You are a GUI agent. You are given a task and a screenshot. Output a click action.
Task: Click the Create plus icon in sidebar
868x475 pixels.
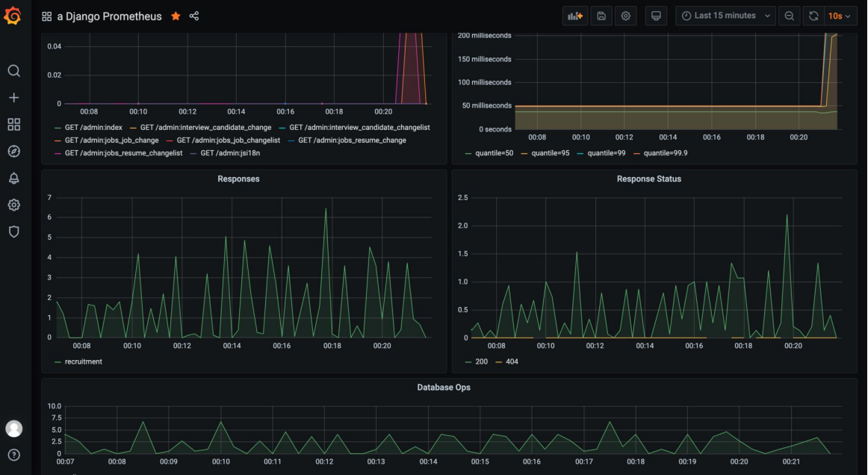click(x=13, y=98)
